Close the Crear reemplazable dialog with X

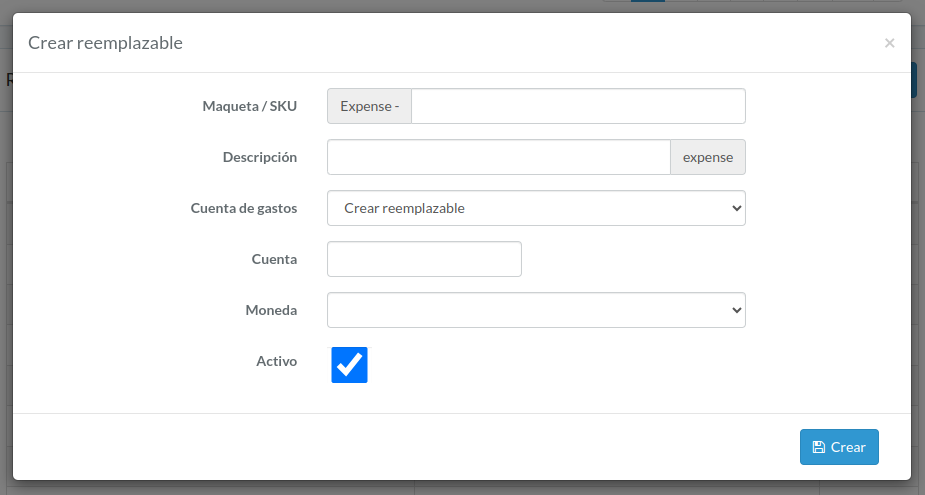click(x=890, y=43)
